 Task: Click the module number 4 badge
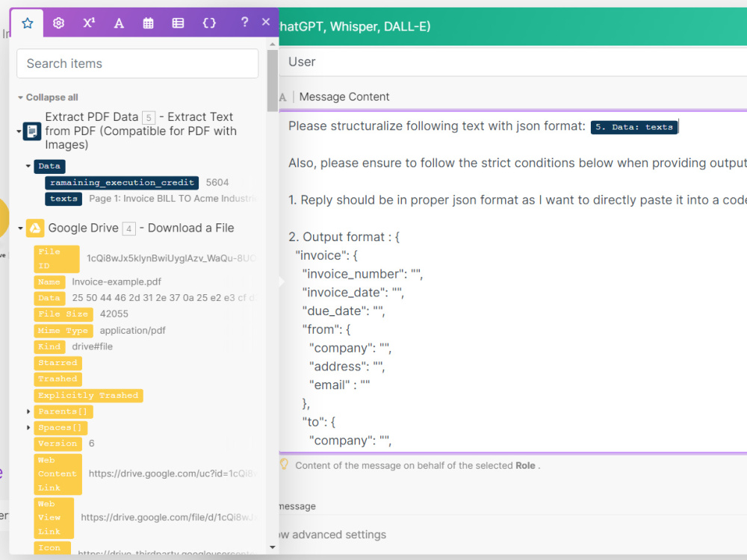(x=128, y=229)
